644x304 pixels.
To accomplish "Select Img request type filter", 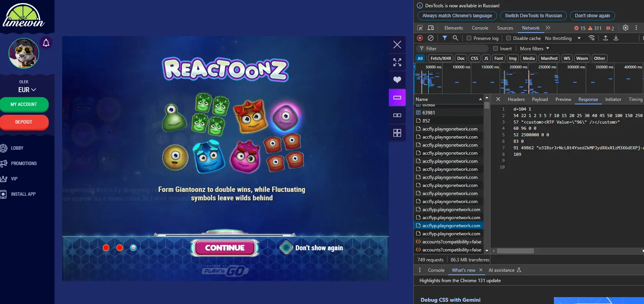I will [x=513, y=58].
